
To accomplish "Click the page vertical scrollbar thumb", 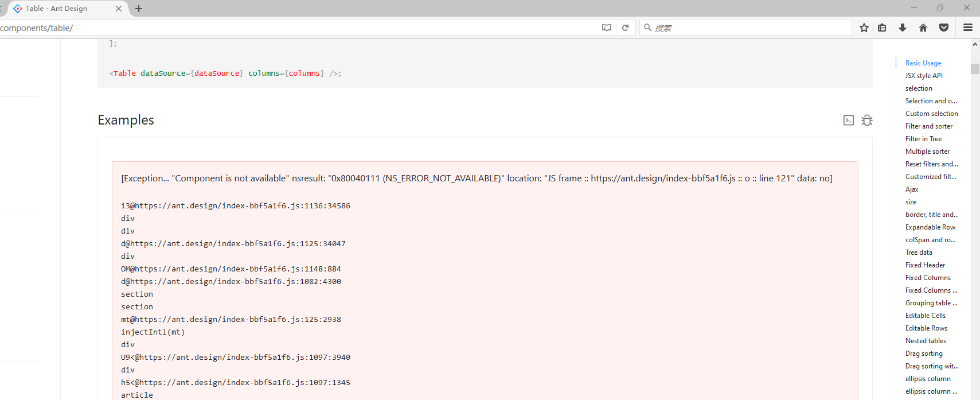I will pos(975,69).
